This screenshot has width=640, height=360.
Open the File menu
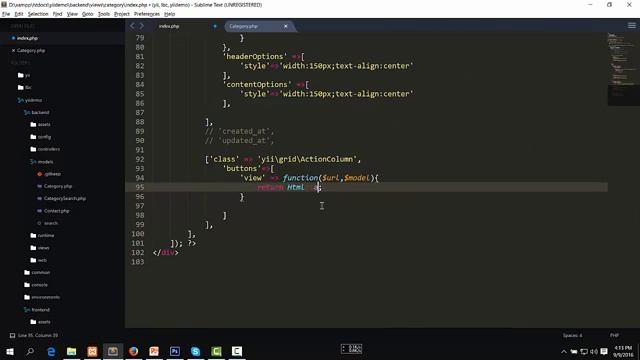coord(6,14)
